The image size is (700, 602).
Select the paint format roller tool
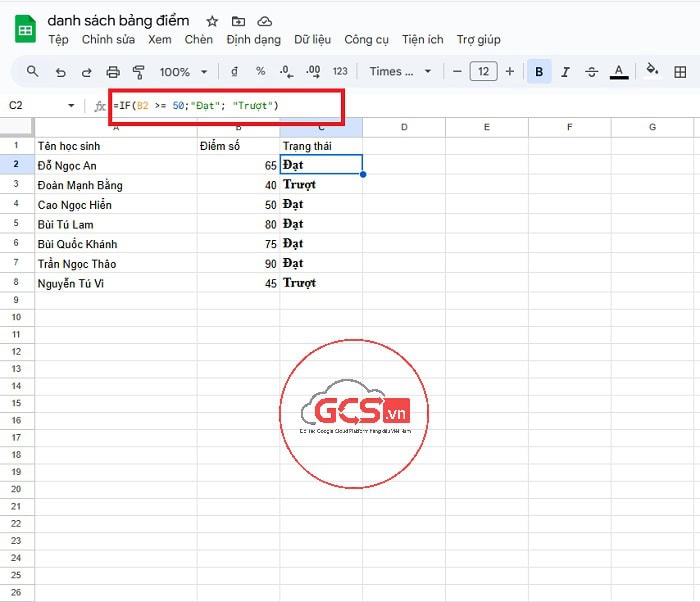(x=139, y=72)
